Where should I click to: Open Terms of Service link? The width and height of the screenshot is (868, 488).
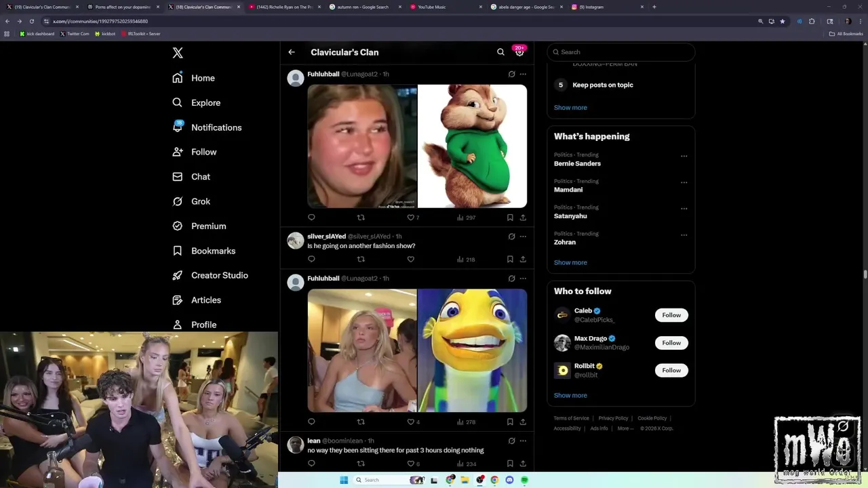pyautogui.click(x=571, y=418)
